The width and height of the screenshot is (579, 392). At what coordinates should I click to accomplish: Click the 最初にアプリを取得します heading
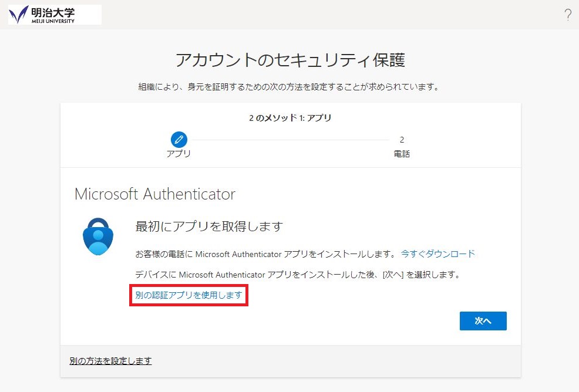[x=209, y=227]
